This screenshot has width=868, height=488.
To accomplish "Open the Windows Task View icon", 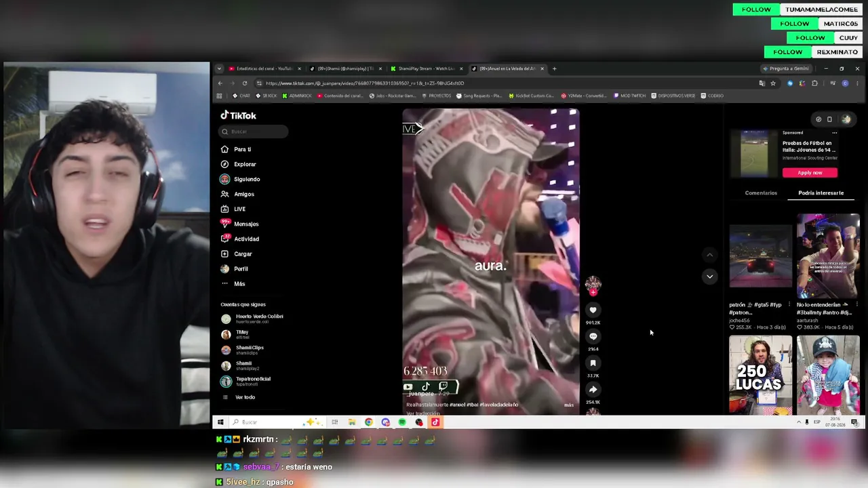I will click(334, 422).
